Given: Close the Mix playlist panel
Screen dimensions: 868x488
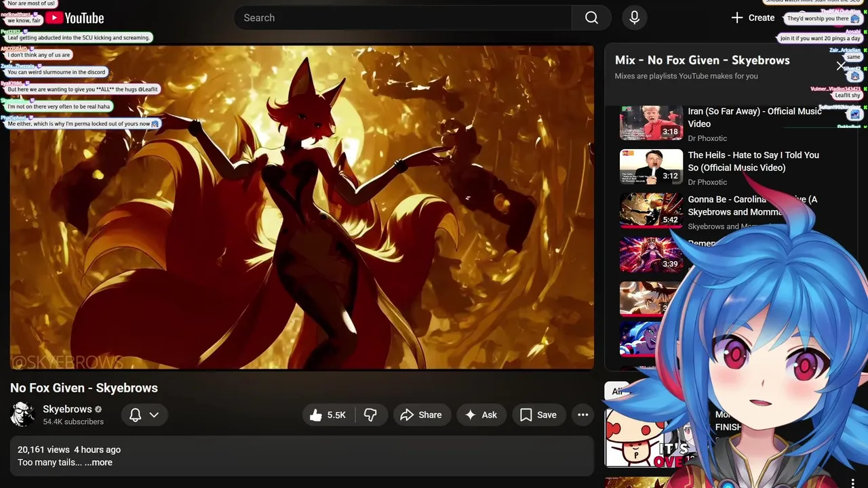Looking at the screenshot, I should click(x=841, y=66).
